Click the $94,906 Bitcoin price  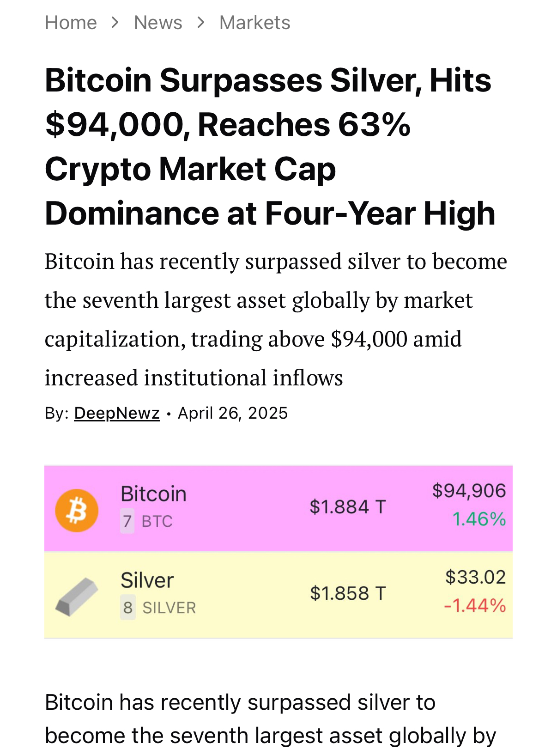[x=469, y=491]
